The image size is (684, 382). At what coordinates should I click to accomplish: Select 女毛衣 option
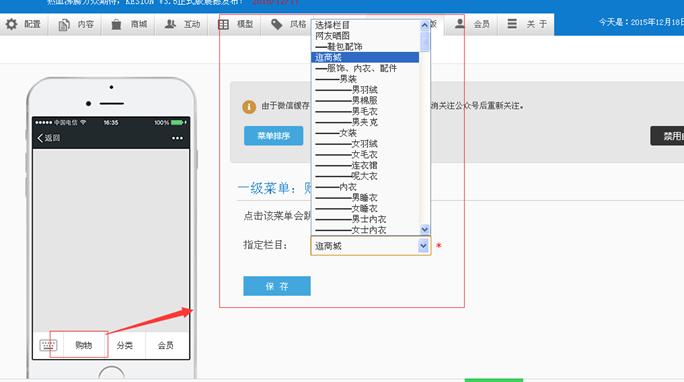pos(366,154)
